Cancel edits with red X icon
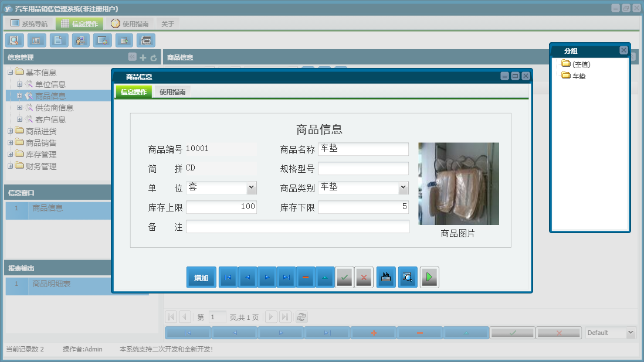The height and width of the screenshot is (362, 644). coord(364,277)
